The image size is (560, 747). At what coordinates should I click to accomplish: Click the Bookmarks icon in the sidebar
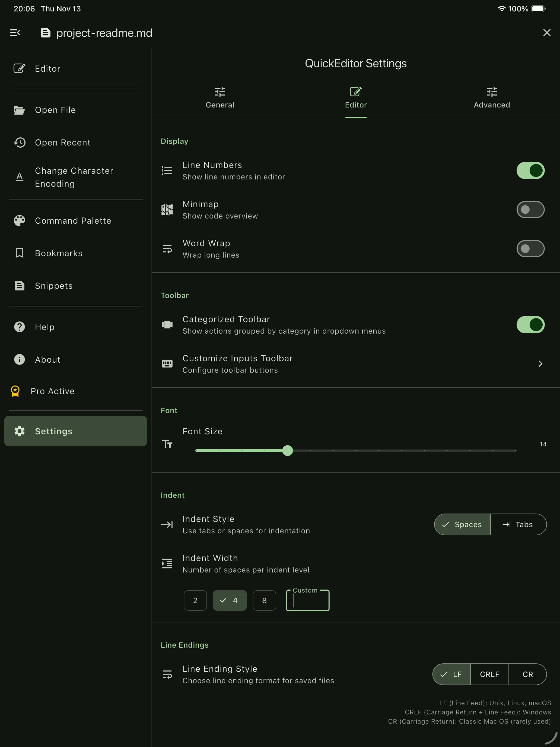pos(20,253)
